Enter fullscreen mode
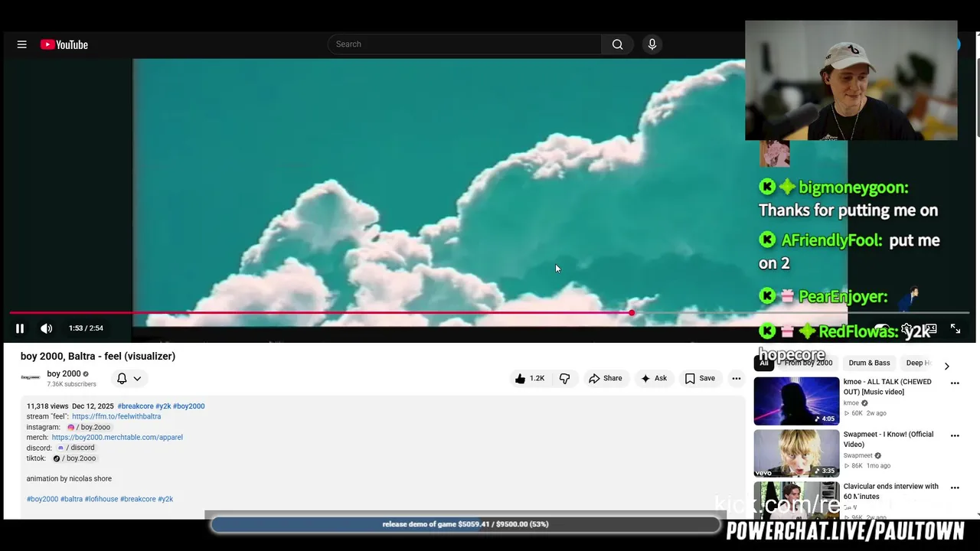The width and height of the screenshot is (980, 551). point(955,328)
